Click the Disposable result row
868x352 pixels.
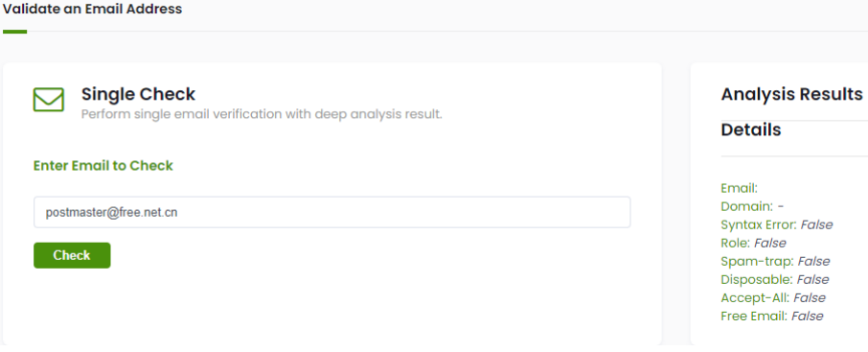pos(774,280)
